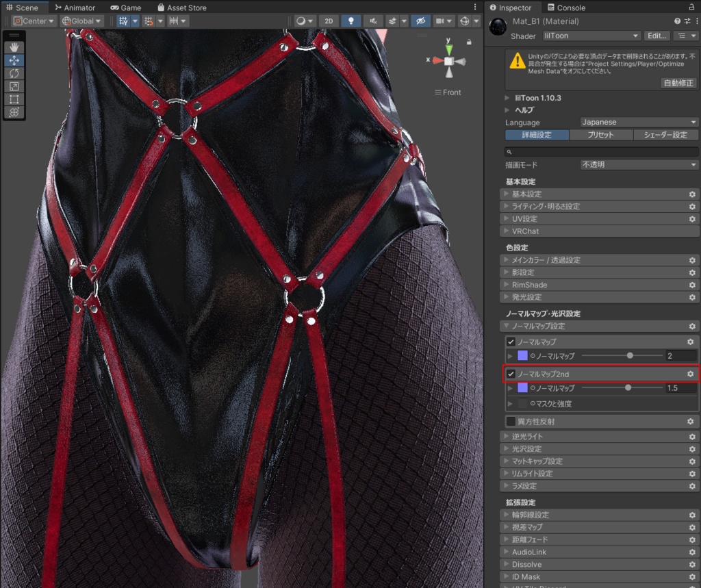The image size is (701, 588).
Task: Open gear menu for 光沢設定 row
Action: point(692,449)
